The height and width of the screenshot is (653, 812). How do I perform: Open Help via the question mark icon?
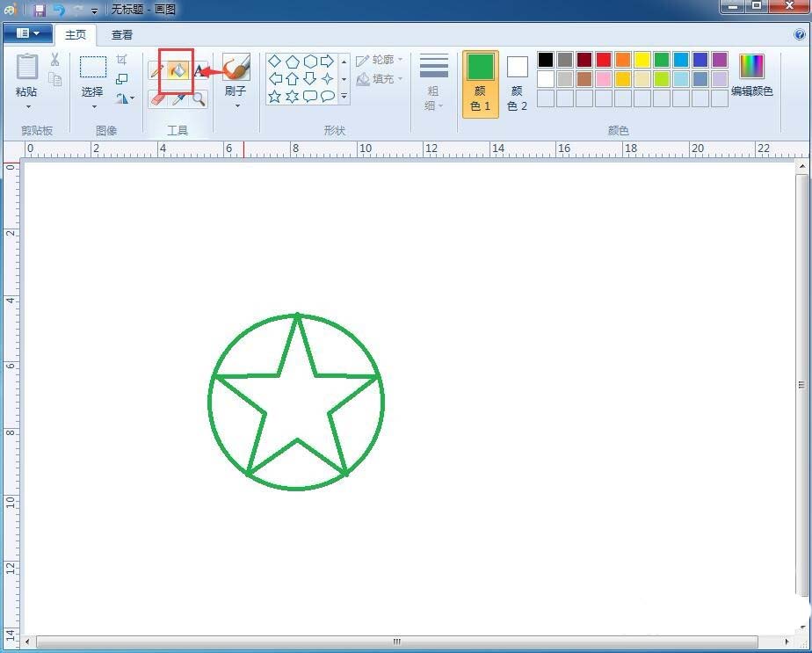(x=799, y=34)
